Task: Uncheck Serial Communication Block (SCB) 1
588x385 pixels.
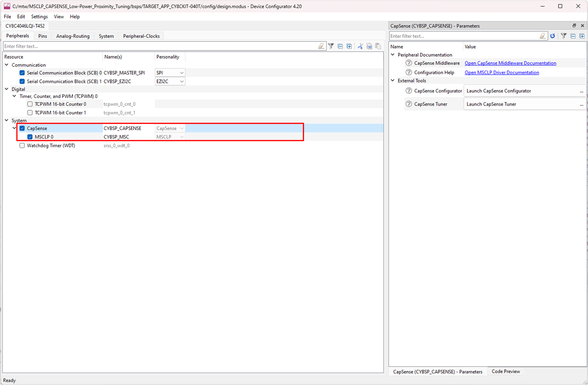Action: tap(22, 81)
